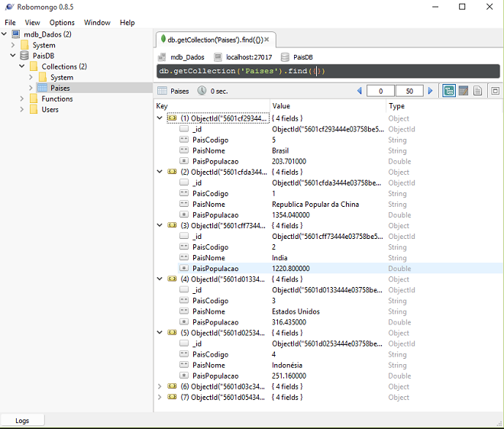Select the System collection under Collections
Image resolution: width=504 pixels, height=429 pixels.
62,77
